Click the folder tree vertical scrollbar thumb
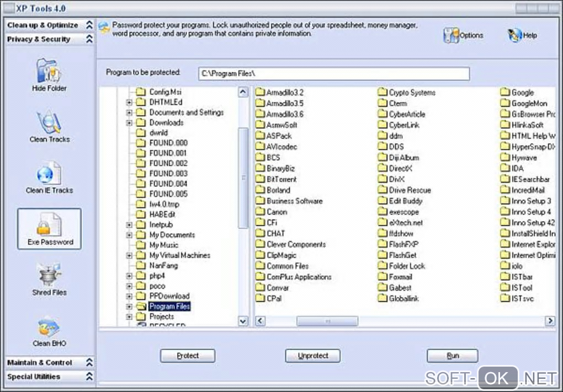 pyautogui.click(x=243, y=178)
